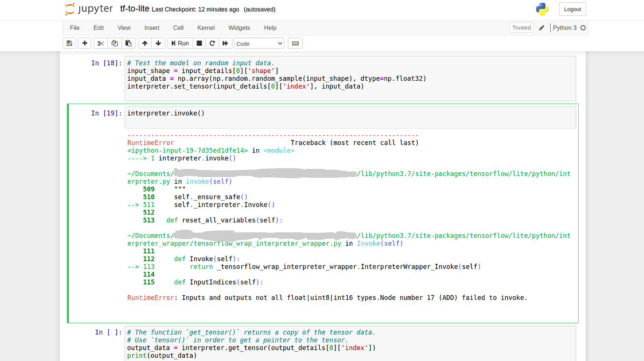Open the Widgets menu
This screenshot has width=644, height=361.
(x=239, y=28)
